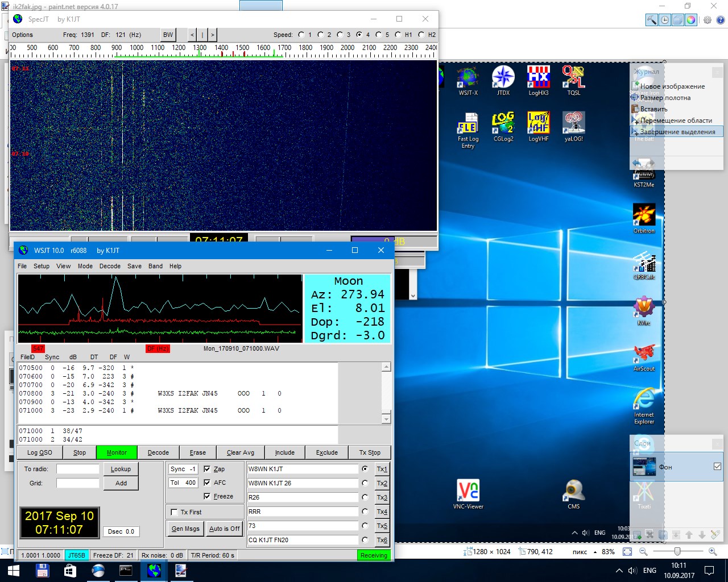Viewport: 728px width, 582px height.
Task: Click the add new layer icon
Action: point(638,535)
